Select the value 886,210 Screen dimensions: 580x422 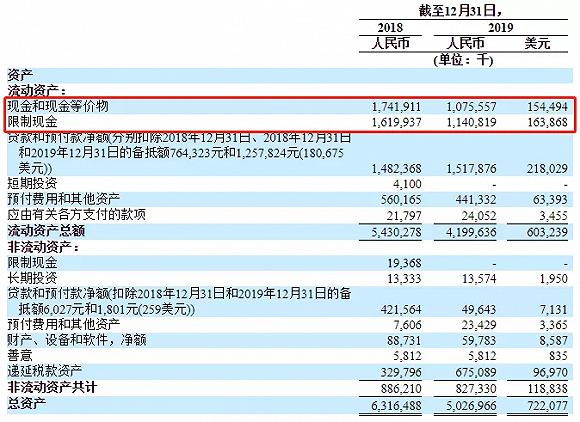coord(401,388)
